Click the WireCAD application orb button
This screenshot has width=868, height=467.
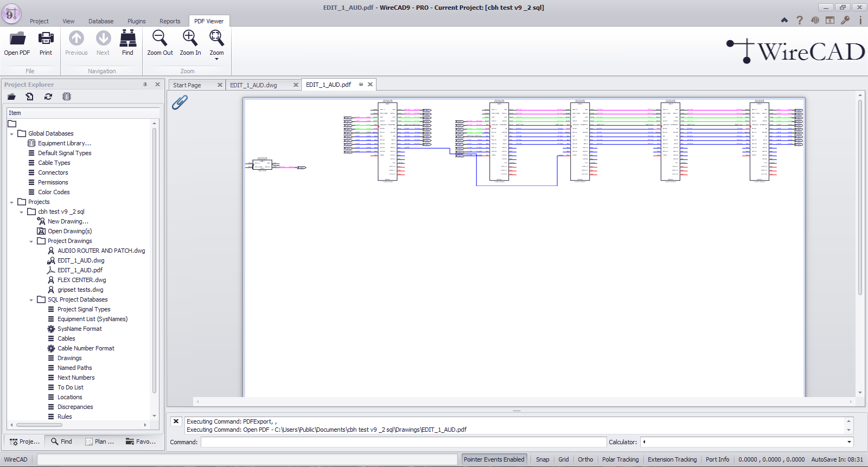[11, 14]
